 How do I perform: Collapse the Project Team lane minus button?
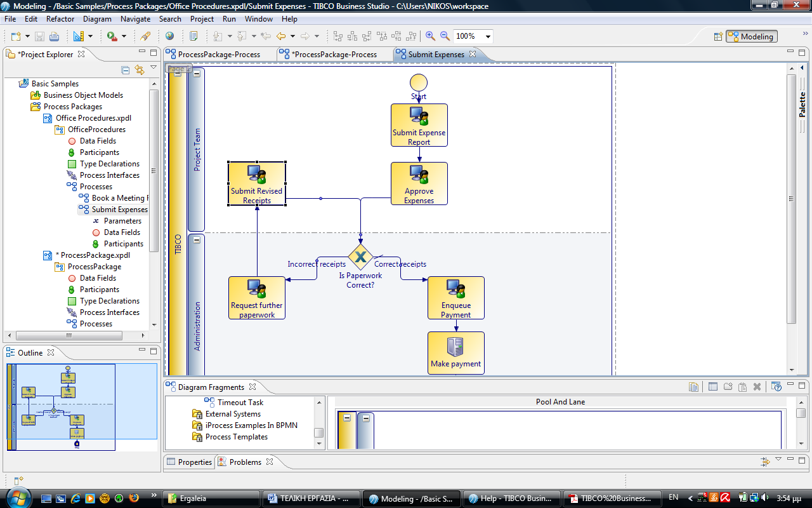click(x=197, y=74)
